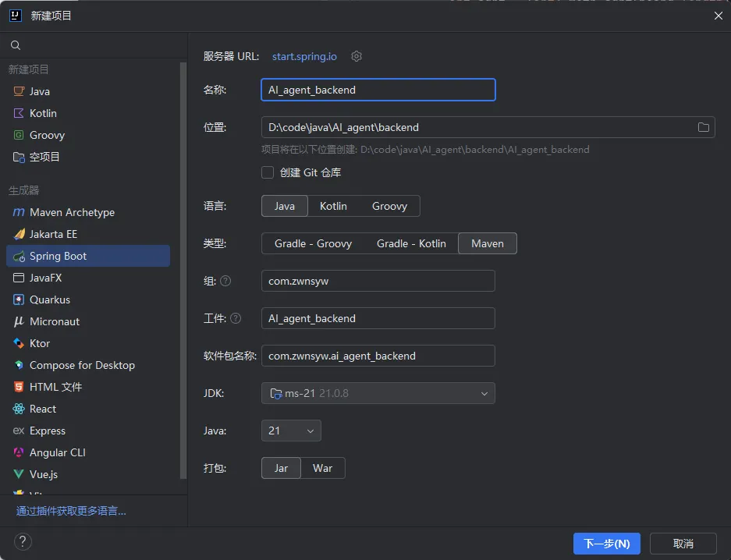Choose Gradle - Kotlin build type
The image size is (731, 560).
[411, 243]
